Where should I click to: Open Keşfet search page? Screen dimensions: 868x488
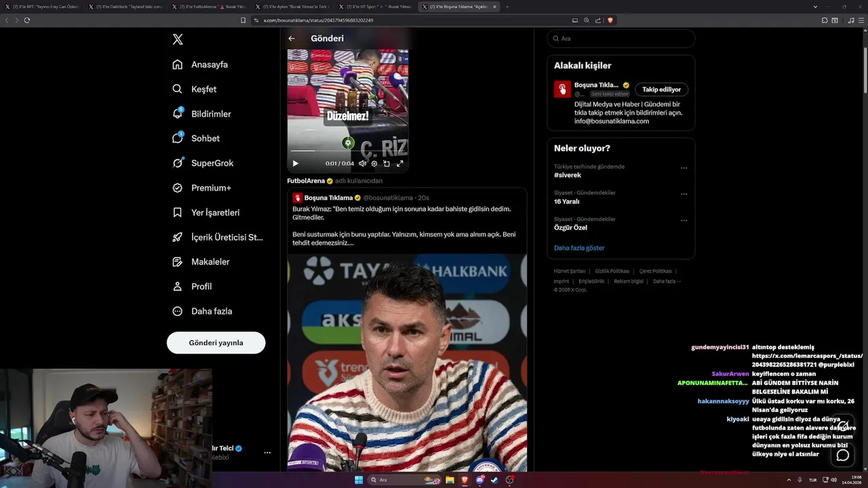pos(195,89)
